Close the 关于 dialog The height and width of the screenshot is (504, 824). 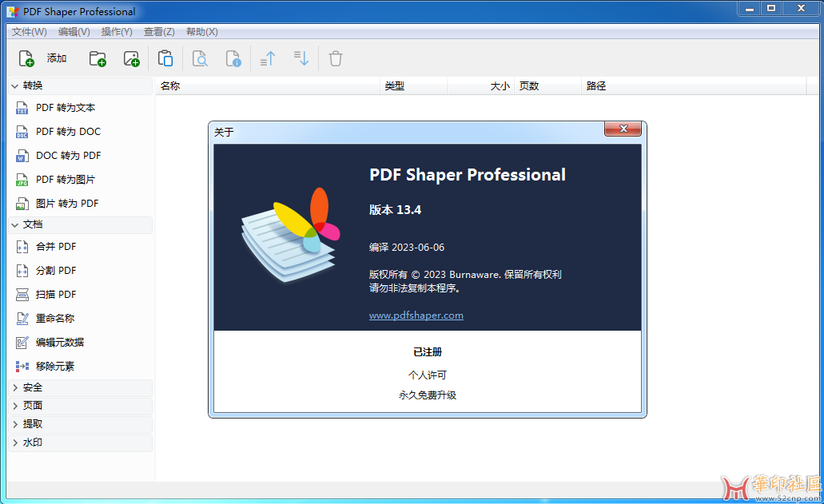[x=623, y=129]
